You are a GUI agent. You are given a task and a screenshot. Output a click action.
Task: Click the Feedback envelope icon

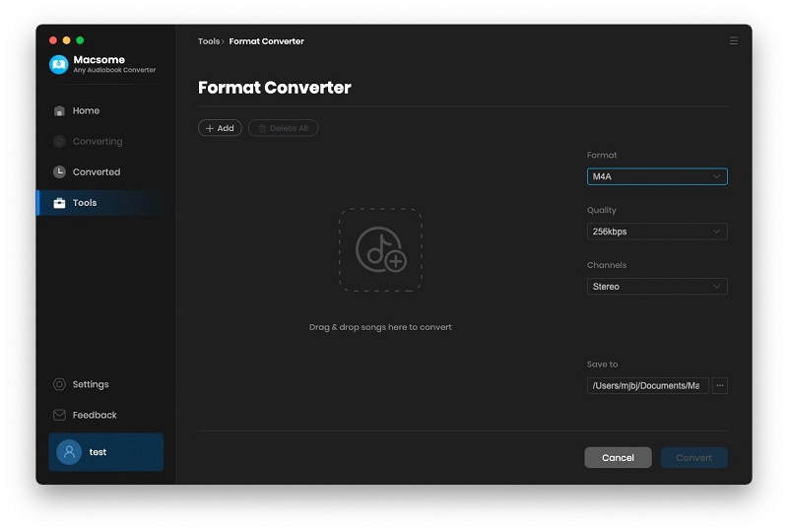click(x=59, y=415)
